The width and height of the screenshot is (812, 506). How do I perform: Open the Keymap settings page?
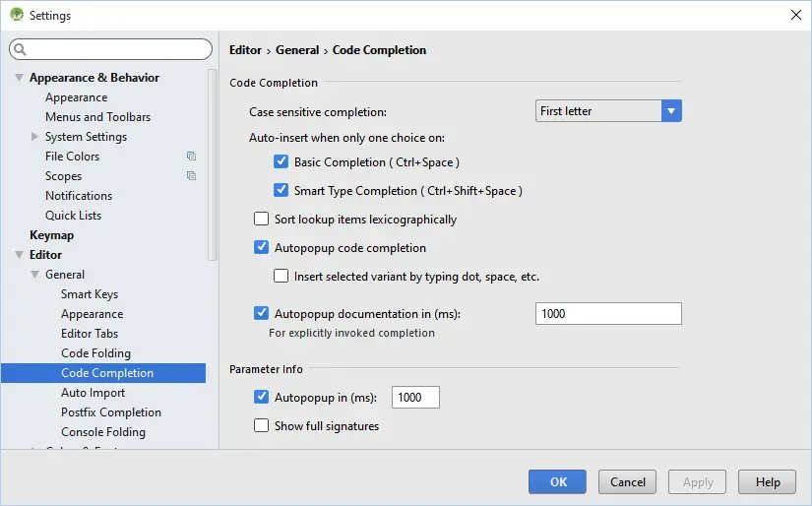[51, 235]
